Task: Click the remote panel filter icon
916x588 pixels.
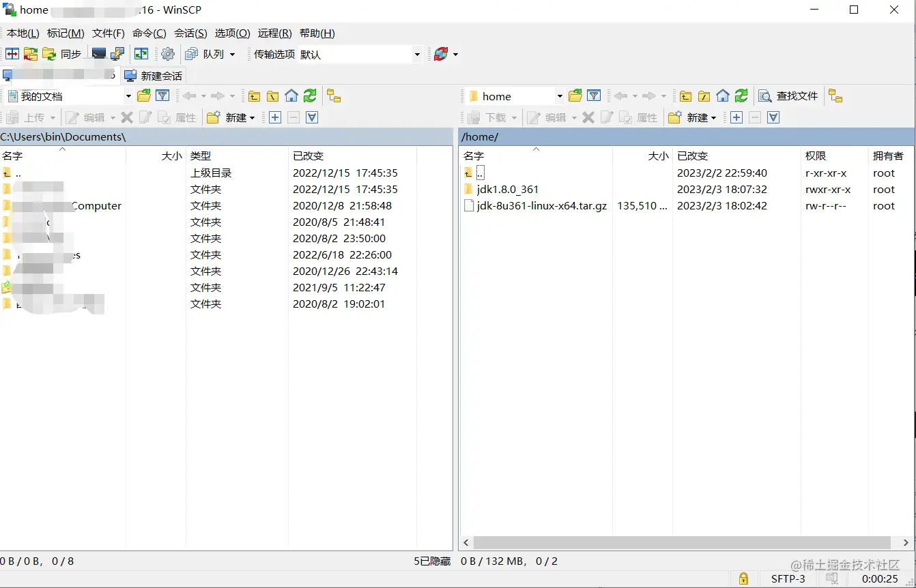Action: point(594,96)
